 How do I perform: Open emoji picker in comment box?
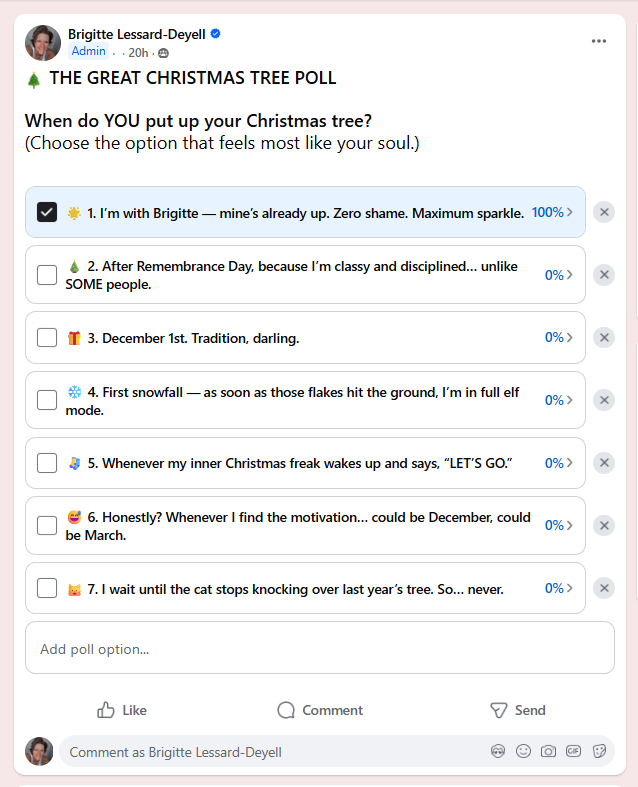(523, 751)
